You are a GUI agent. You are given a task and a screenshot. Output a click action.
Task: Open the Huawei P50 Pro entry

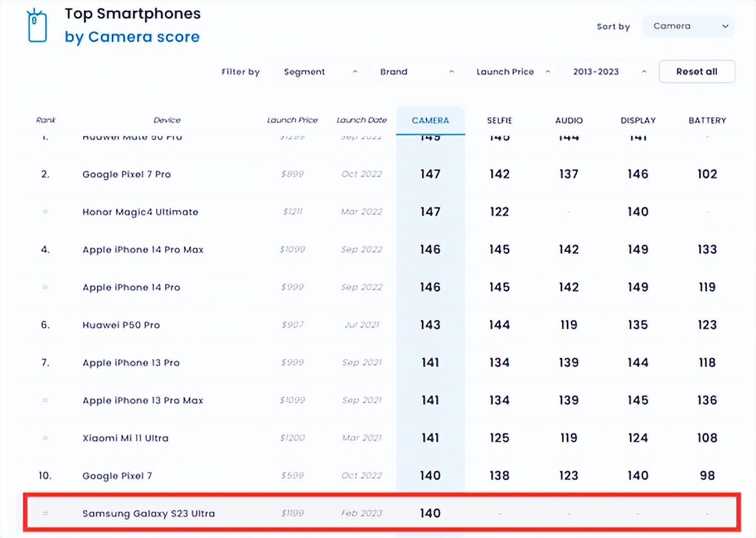coord(121,326)
